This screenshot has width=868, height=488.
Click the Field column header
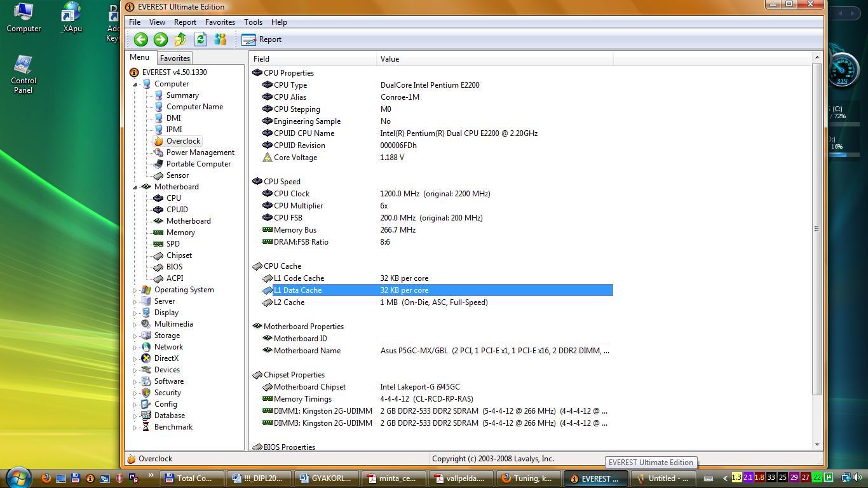pos(313,59)
